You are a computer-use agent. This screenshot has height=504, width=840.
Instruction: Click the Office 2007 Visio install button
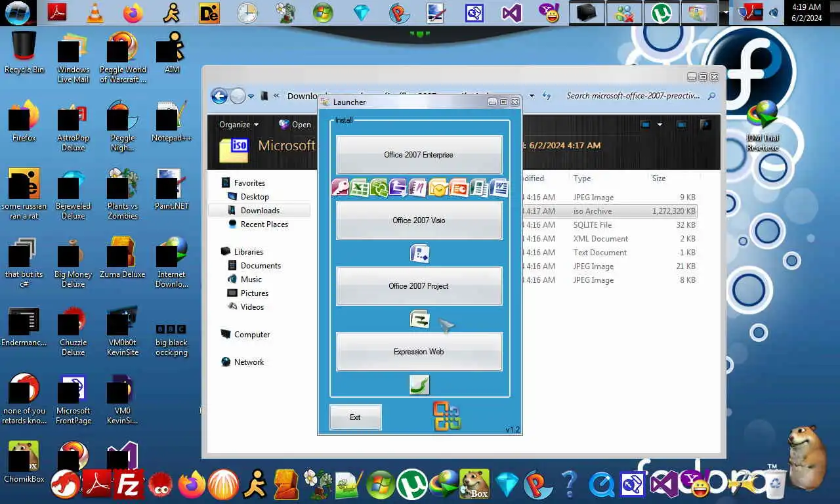(x=419, y=220)
